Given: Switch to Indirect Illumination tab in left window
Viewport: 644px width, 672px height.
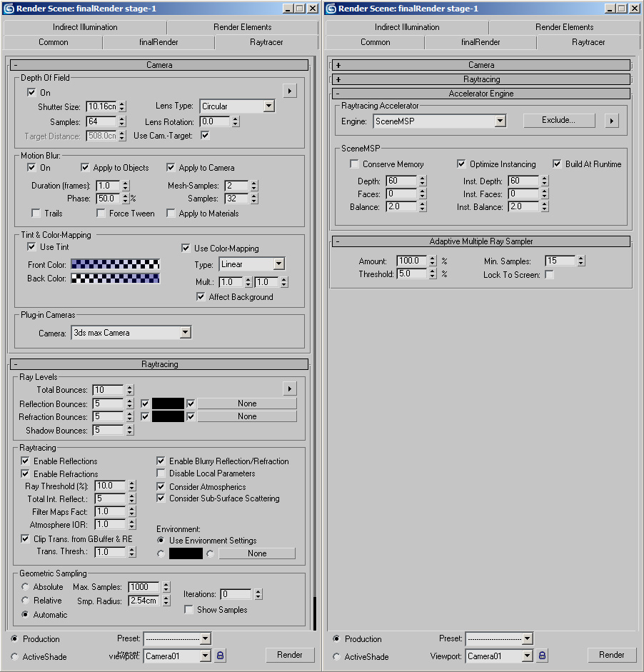Looking at the screenshot, I should 85,27.
